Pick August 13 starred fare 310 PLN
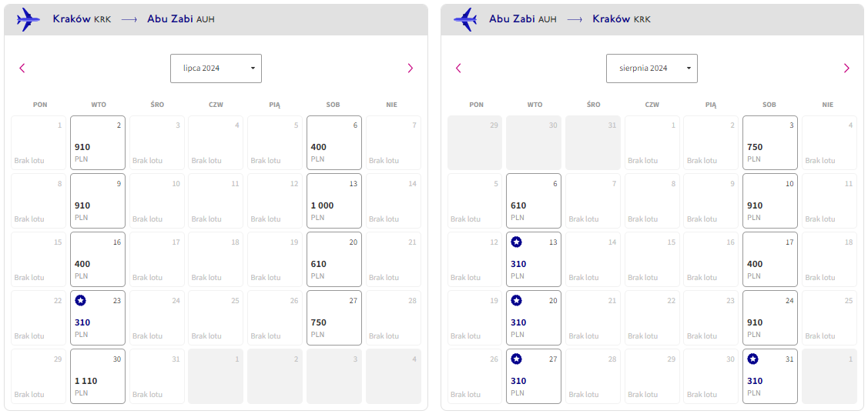The image size is (868, 414). coord(534,259)
